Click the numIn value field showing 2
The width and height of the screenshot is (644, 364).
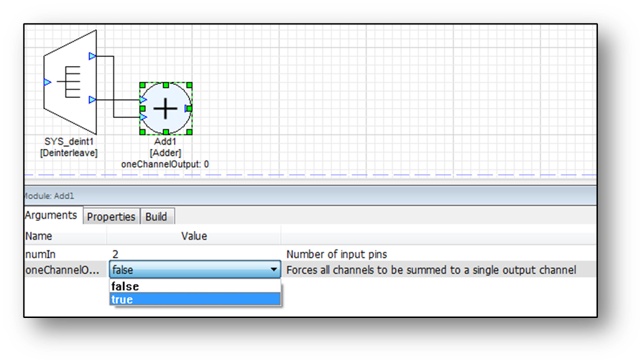coord(194,254)
